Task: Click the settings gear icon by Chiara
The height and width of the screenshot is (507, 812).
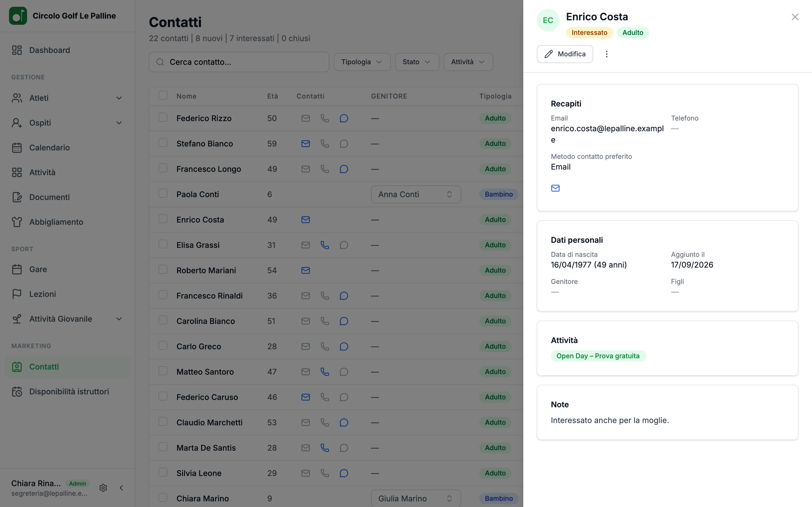Action: [103, 488]
